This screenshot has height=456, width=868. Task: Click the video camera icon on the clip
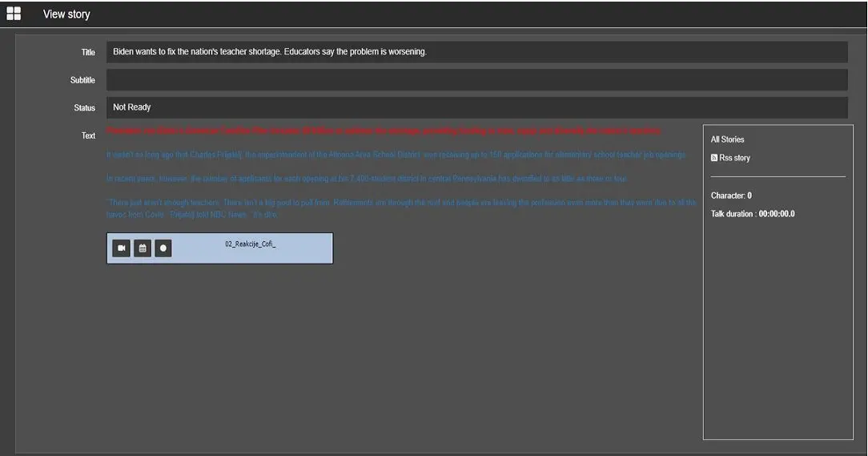[x=121, y=248]
